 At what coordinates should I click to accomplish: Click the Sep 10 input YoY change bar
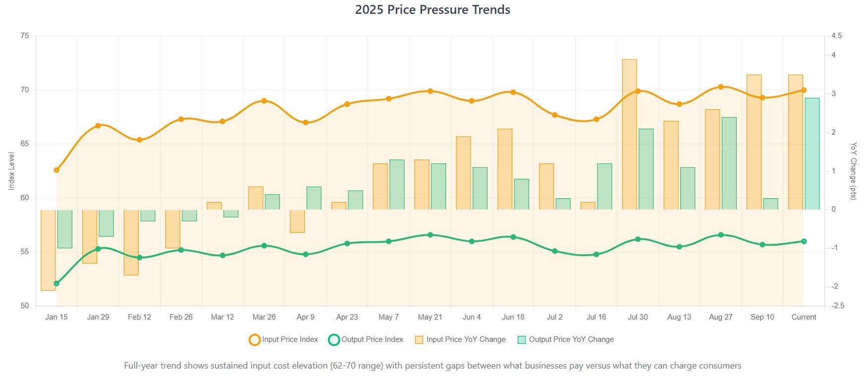point(754,142)
